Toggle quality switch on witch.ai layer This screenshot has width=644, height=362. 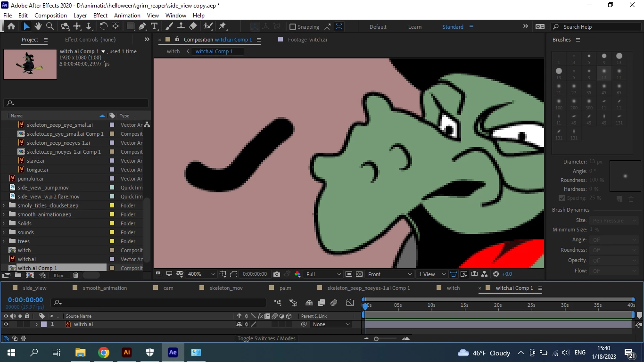[253, 324]
